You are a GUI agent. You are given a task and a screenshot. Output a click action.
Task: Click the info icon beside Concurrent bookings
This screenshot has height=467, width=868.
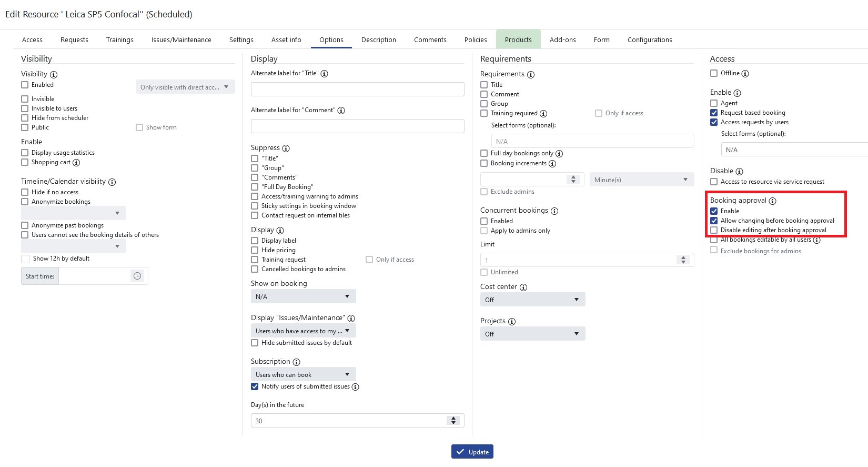click(x=554, y=211)
